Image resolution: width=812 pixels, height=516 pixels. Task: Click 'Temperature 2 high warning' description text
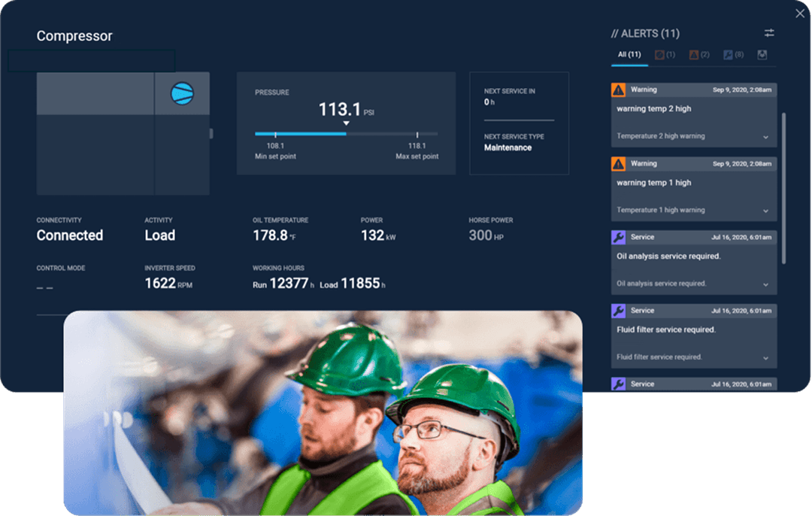tap(661, 136)
